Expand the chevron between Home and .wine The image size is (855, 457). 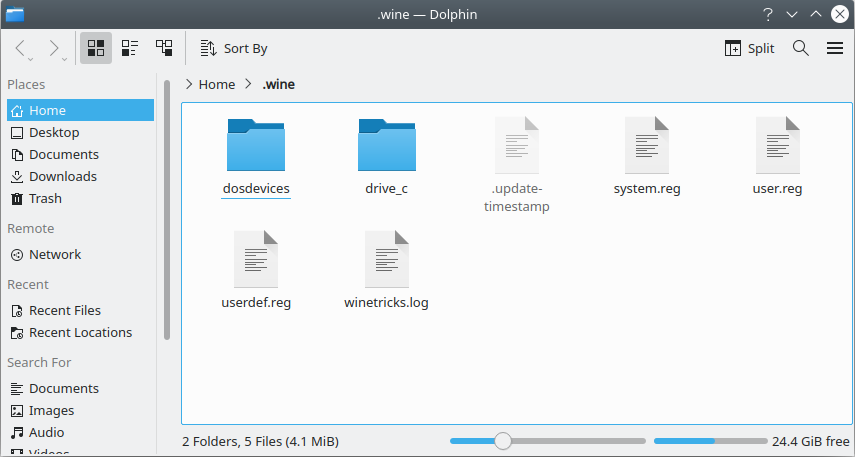click(x=248, y=84)
